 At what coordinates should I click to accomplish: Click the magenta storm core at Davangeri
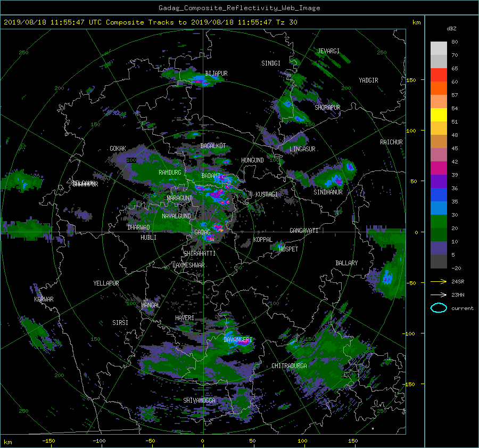(x=243, y=342)
